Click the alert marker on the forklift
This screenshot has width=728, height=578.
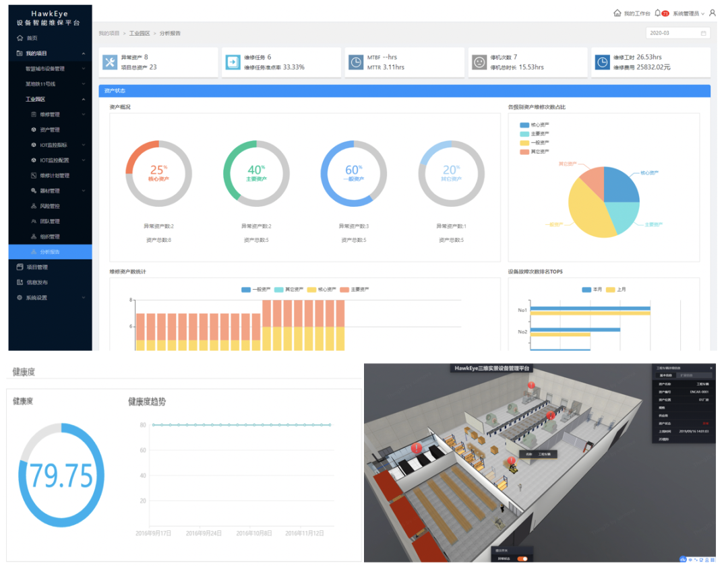pyautogui.click(x=511, y=461)
